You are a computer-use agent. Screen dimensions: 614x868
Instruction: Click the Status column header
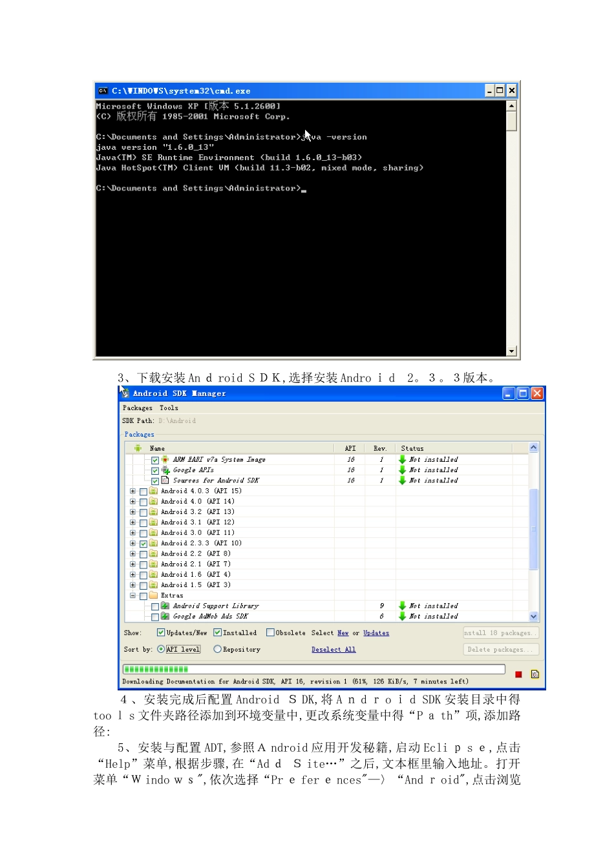click(x=454, y=448)
